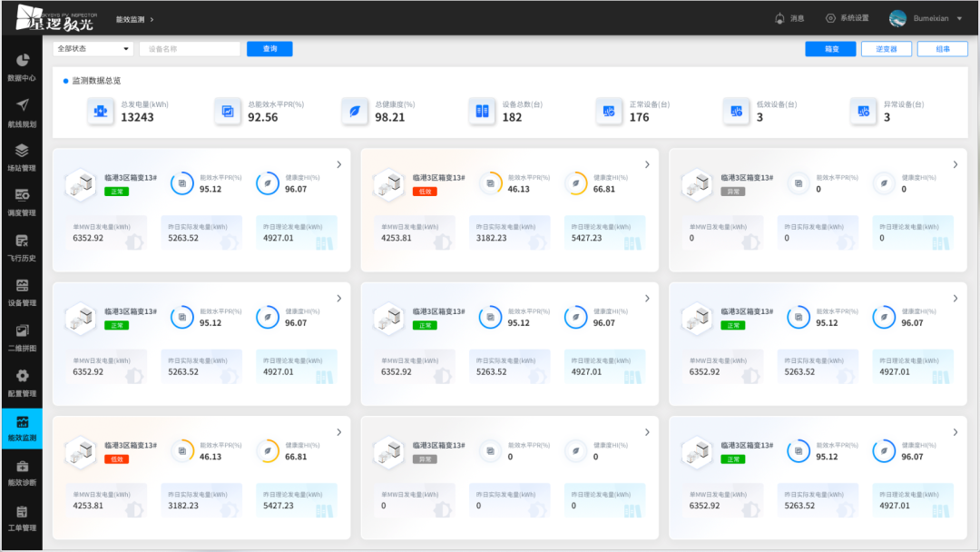
Task: Click the 总健康度 leaf icon
Action: (355, 111)
